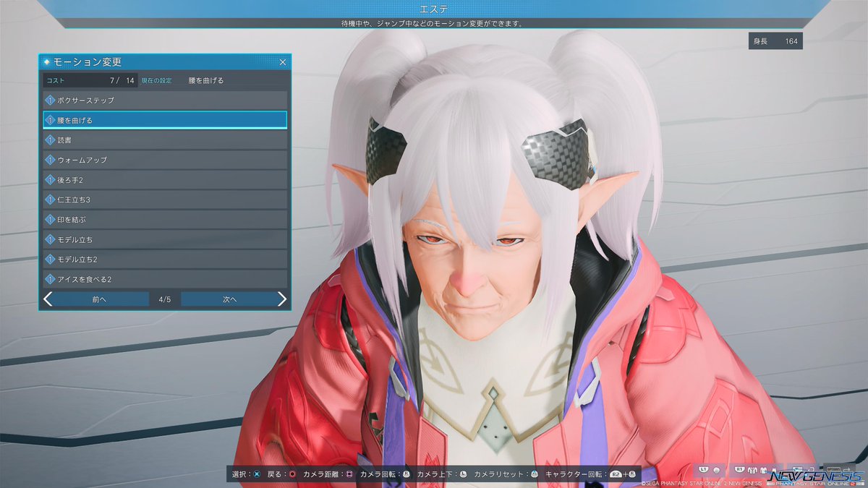This screenshot has height=488, width=868.
Task: Click the cross button icon for 選択
Action: coord(257,474)
